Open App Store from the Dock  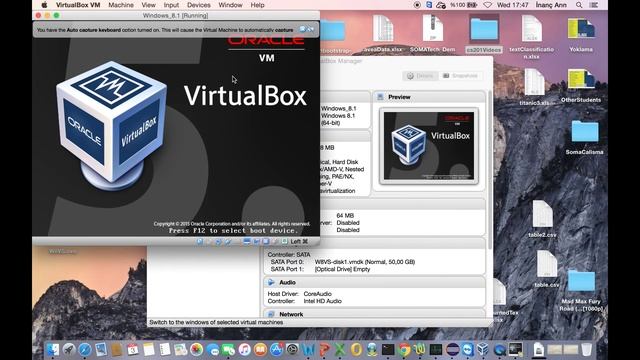(276, 349)
